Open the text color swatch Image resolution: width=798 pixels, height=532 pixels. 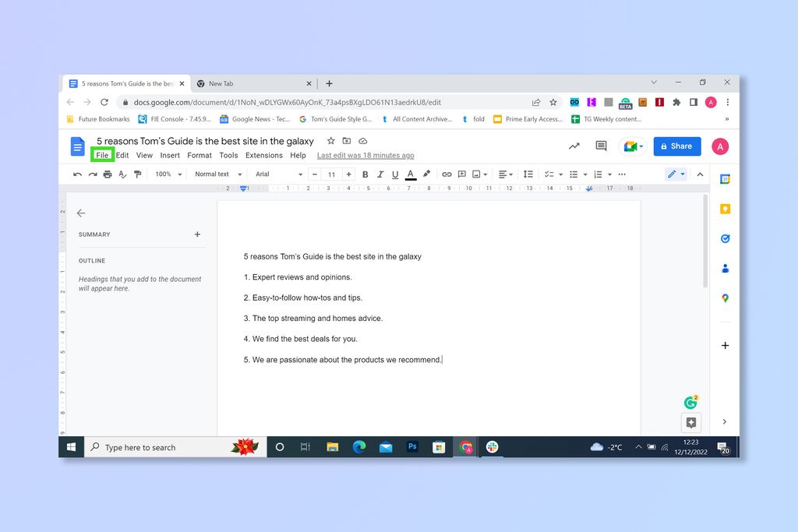[x=411, y=174]
